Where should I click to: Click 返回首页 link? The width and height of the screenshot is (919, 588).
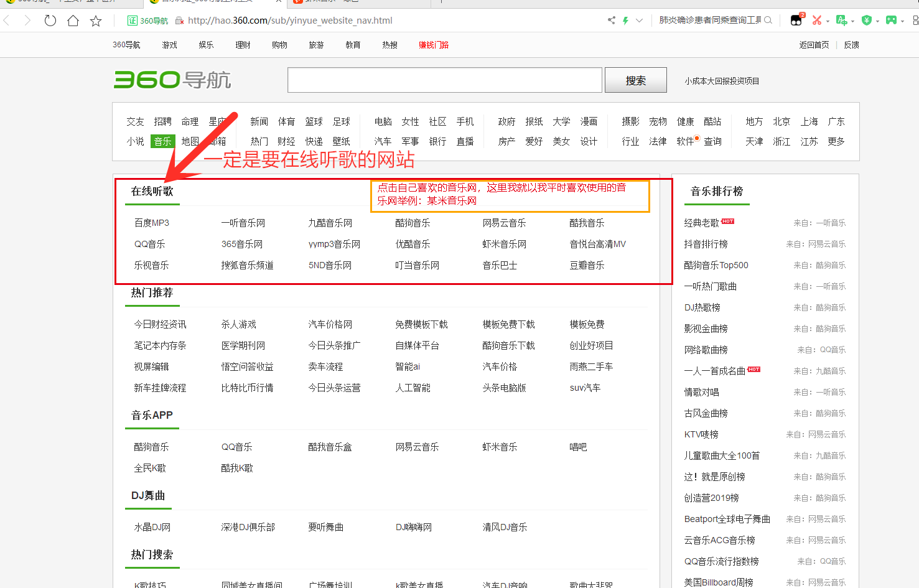tap(814, 45)
